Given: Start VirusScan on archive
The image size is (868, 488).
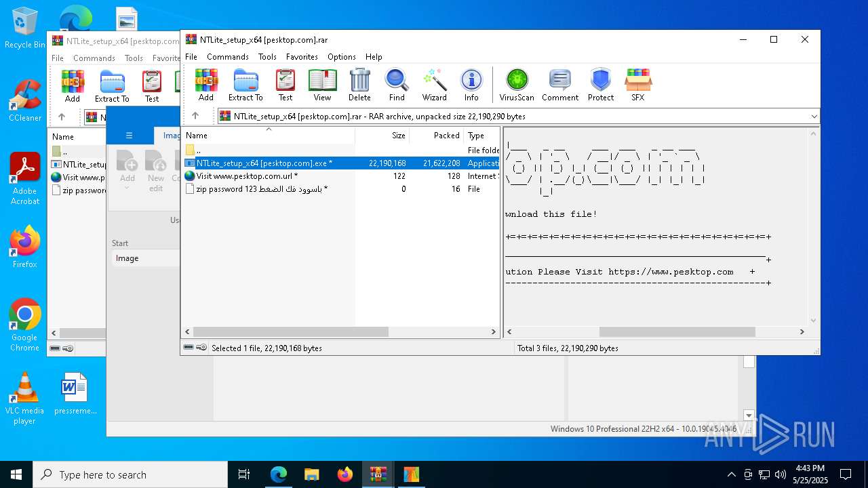Looking at the screenshot, I should 517,85.
